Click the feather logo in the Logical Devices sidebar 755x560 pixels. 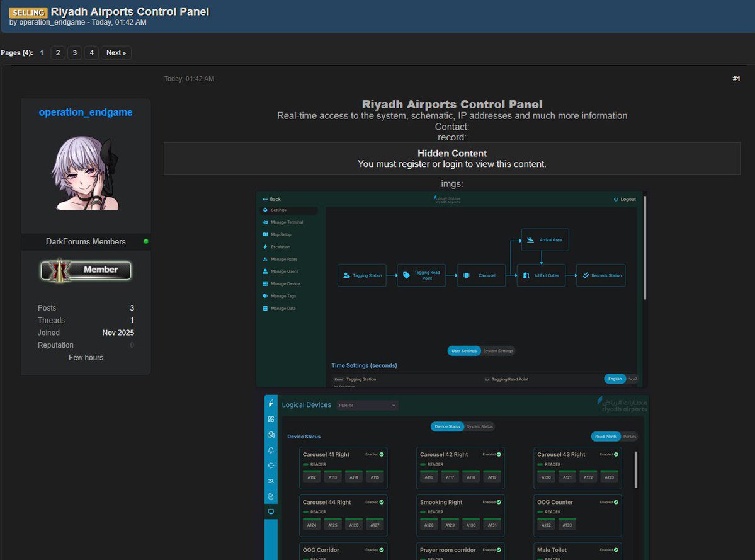pyautogui.click(x=271, y=404)
